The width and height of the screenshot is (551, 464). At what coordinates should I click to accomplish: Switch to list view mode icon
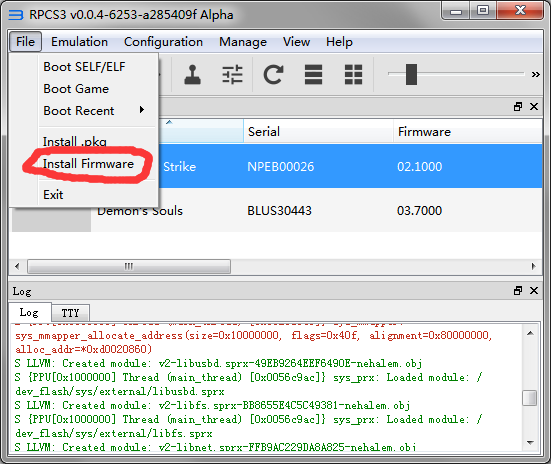pyautogui.click(x=313, y=75)
